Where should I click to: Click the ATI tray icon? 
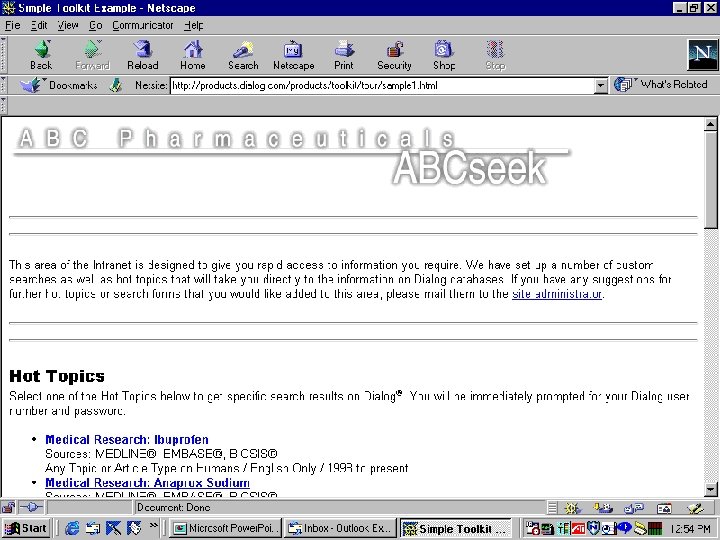(x=578, y=529)
